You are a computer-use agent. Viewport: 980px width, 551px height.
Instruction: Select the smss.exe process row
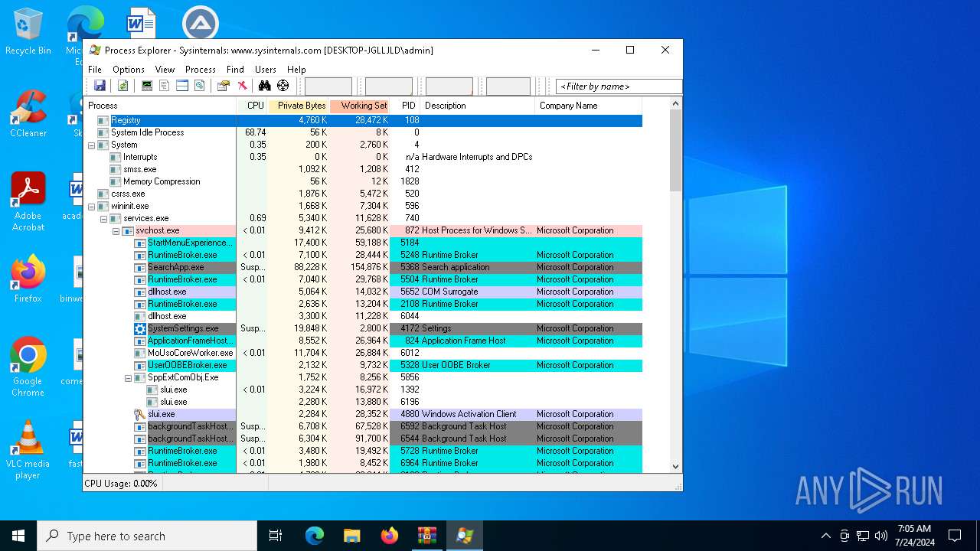363,169
